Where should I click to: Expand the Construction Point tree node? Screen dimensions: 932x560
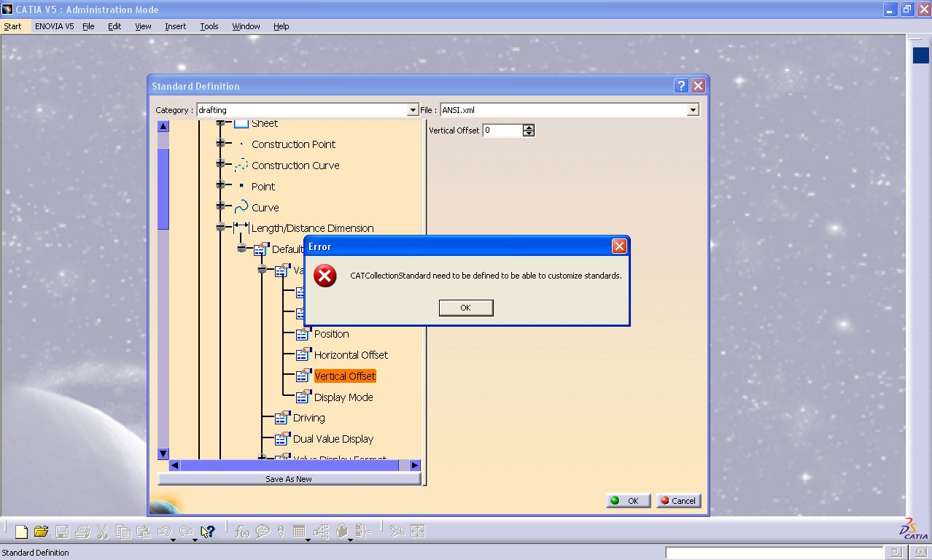tap(220, 144)
